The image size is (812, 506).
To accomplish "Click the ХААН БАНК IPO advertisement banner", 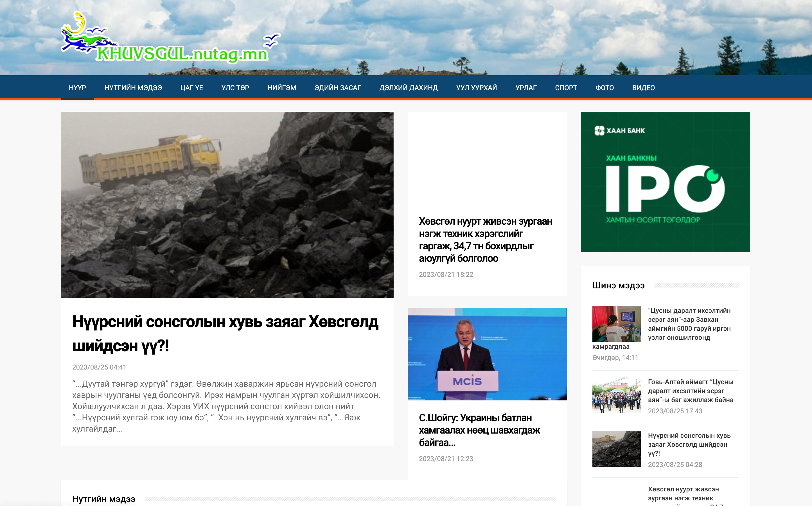I will point(665,182).
